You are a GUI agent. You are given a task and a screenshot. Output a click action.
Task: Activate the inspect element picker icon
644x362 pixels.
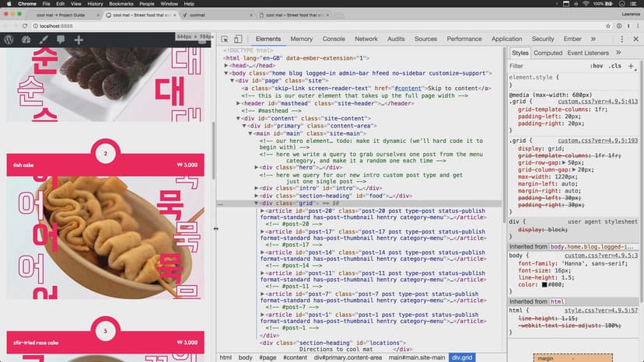pos(225,39)
